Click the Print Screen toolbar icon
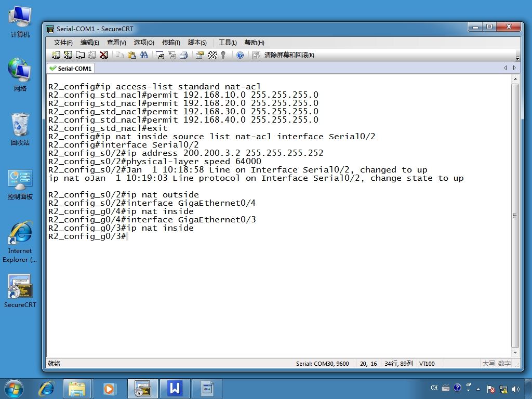 coord(160,55)
